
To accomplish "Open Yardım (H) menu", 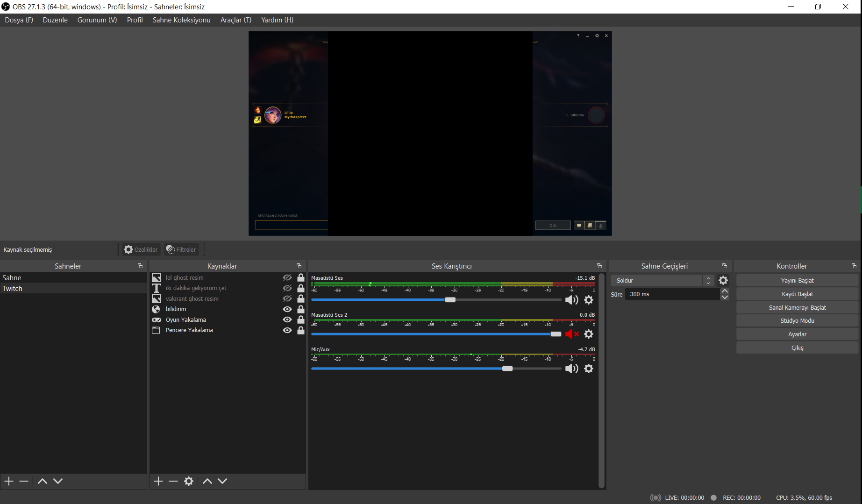I will pos(278,20).
